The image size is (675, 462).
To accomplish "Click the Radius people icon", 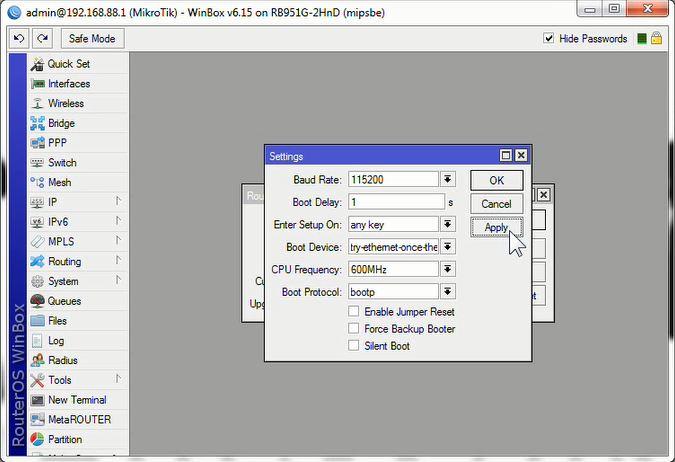I will click(37, 360).
